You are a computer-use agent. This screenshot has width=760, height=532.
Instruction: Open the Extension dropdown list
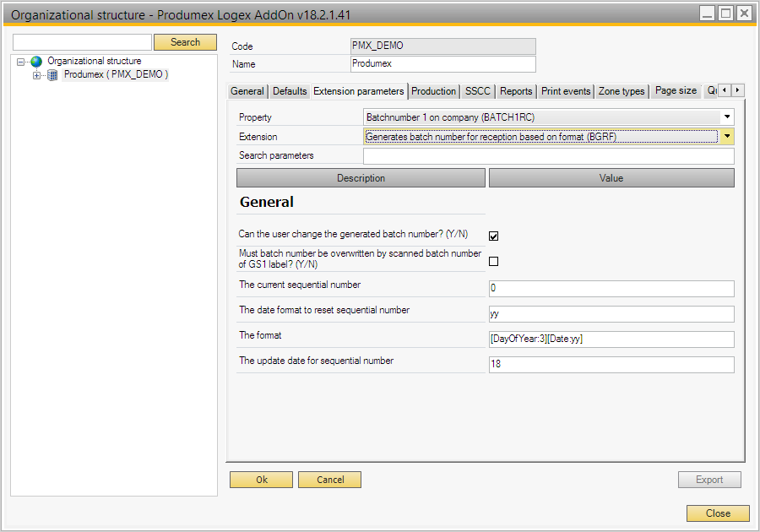[x=726, y=137]
